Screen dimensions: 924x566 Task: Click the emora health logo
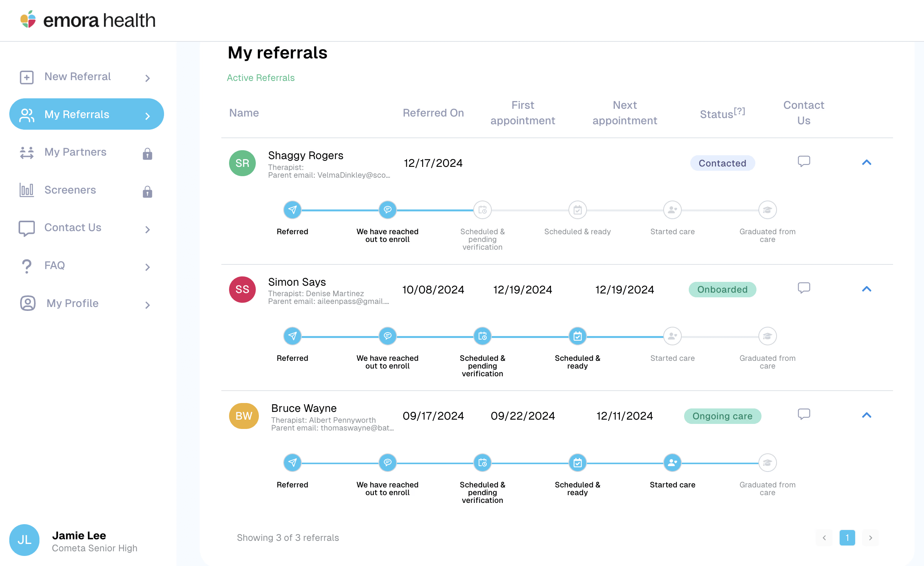click(x=88, y=20)
